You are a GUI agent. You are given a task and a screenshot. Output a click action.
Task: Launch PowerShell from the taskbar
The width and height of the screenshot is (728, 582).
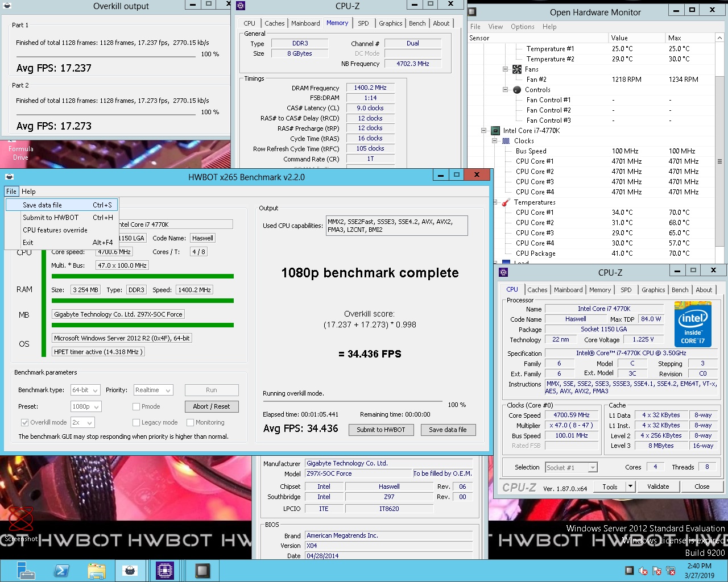61,571
